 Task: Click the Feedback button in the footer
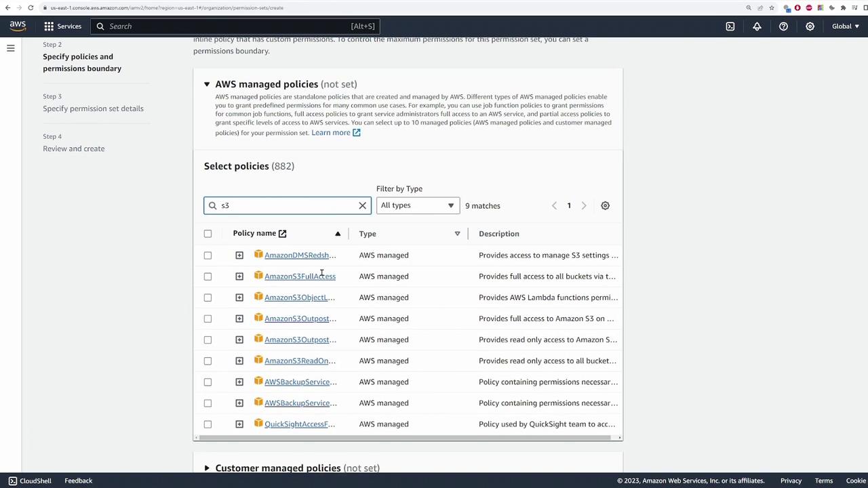pyautogui.click(x=79, y=481)
